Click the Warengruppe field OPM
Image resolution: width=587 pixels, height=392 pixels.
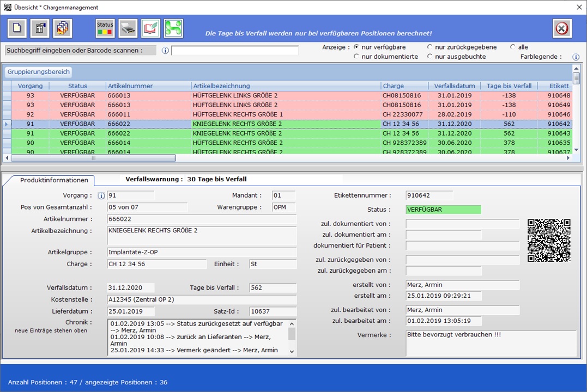pos(284,207)
